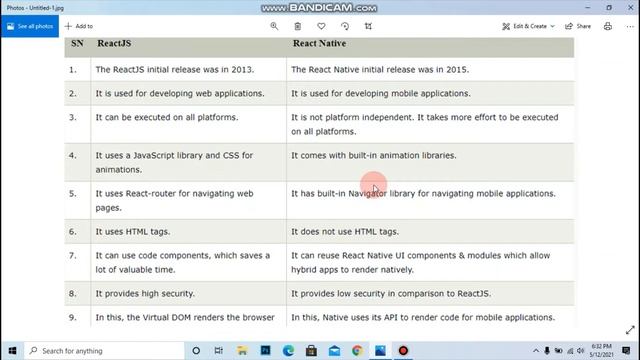This screenshot has width=640, height=360.
Task: Click text 'It is used for developing mobile applications.'
Action: [x=381, y=93]
